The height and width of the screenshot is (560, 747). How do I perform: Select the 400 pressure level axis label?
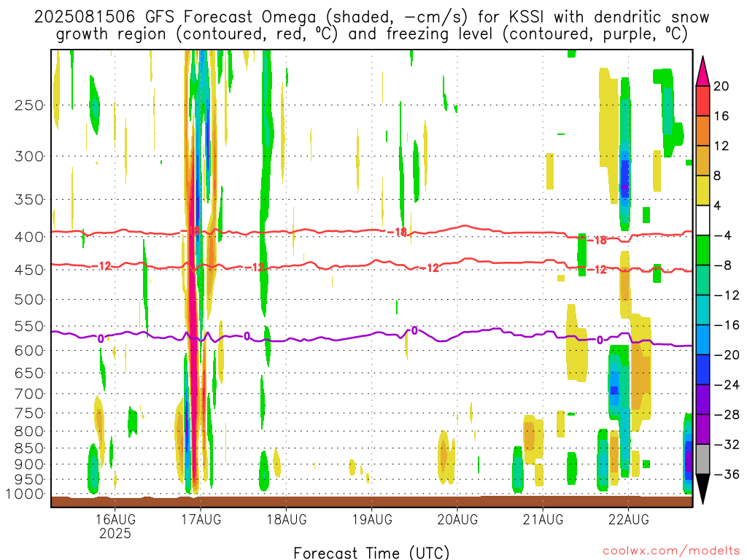click(29, 237)
